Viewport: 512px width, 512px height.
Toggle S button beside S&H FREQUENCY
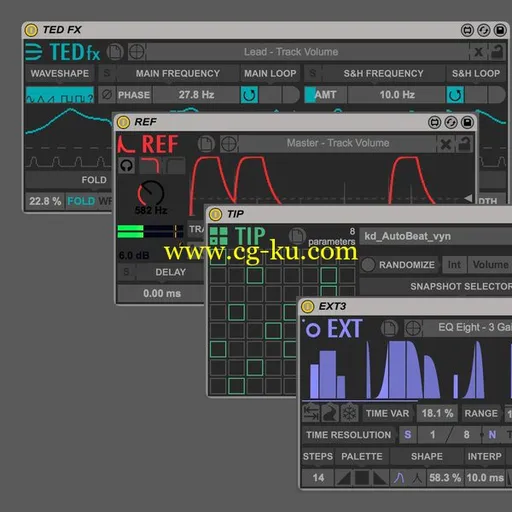coord(313,73)
